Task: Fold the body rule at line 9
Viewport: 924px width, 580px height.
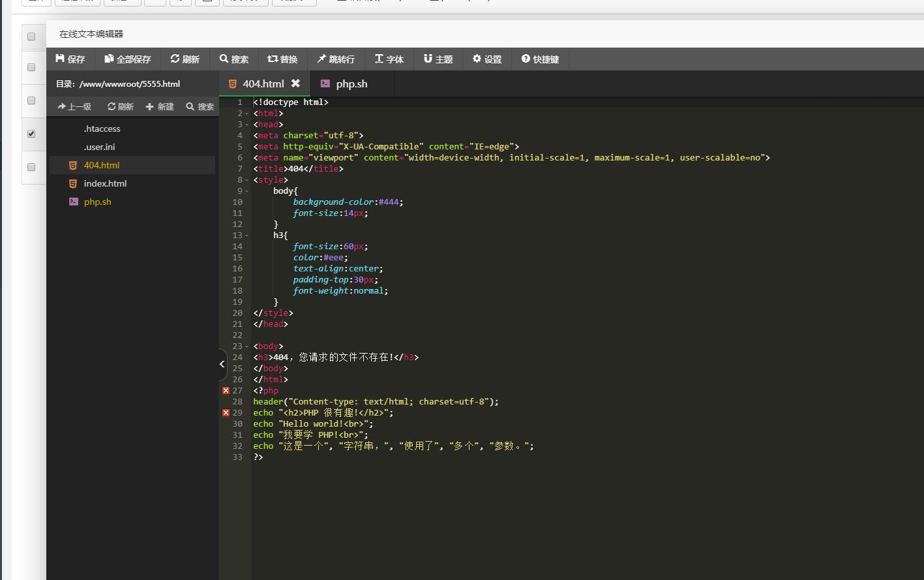Action: click(247, 191)
